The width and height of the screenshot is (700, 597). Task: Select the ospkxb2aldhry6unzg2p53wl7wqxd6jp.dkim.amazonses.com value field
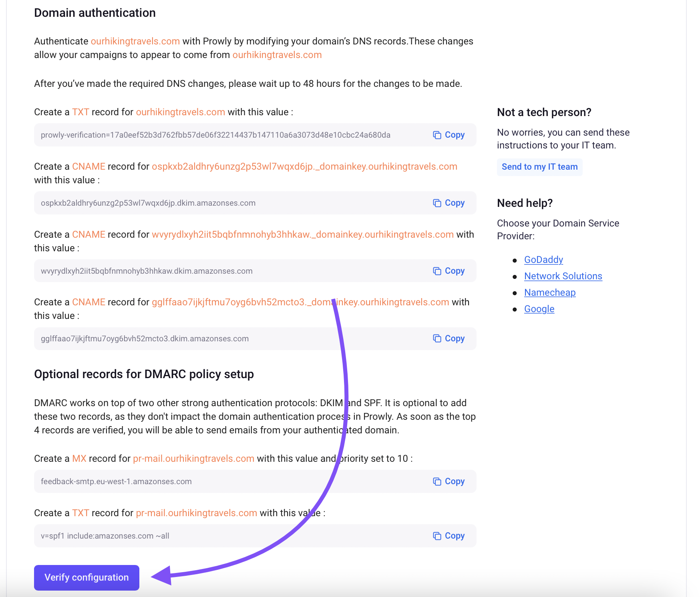[255, 203]
